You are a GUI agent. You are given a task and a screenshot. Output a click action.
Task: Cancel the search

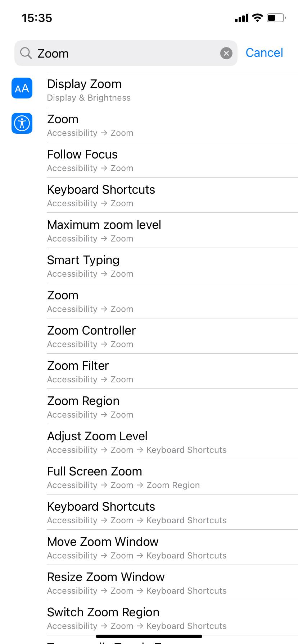pos(264,53)
